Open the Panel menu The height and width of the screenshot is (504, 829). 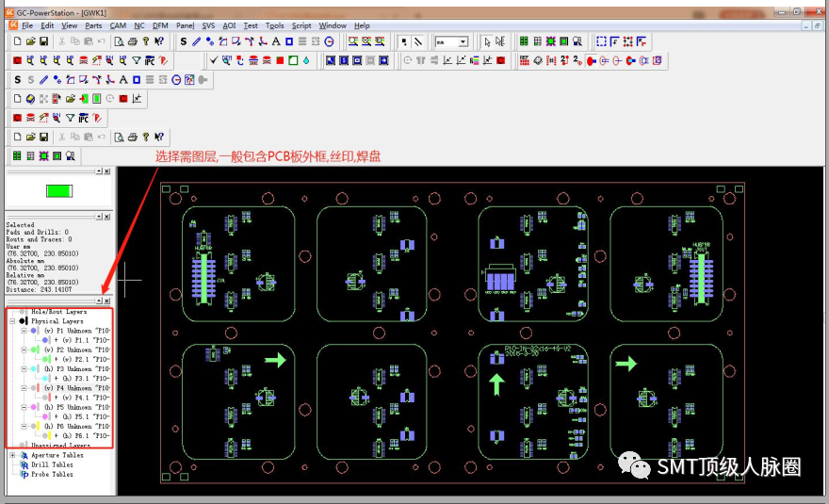coord(185,25)
